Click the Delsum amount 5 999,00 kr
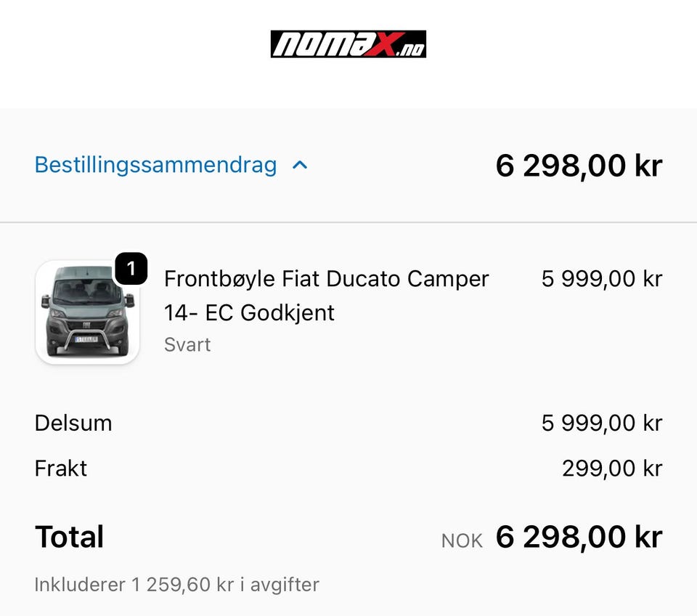The width and height of the screenshot is (697, 616). (601, 423)
